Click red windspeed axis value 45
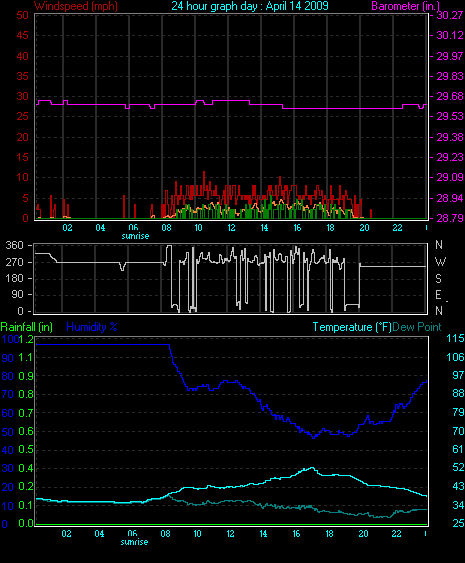Screen dimensions: 465x563 click(22, 35)
